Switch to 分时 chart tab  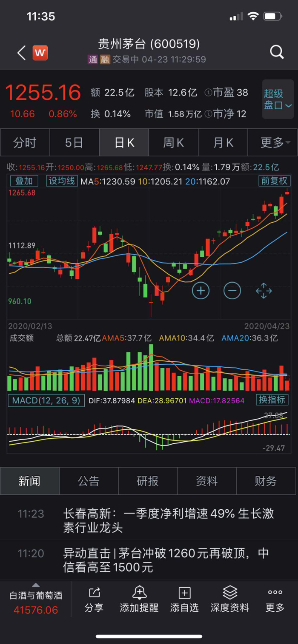[25, 143]
